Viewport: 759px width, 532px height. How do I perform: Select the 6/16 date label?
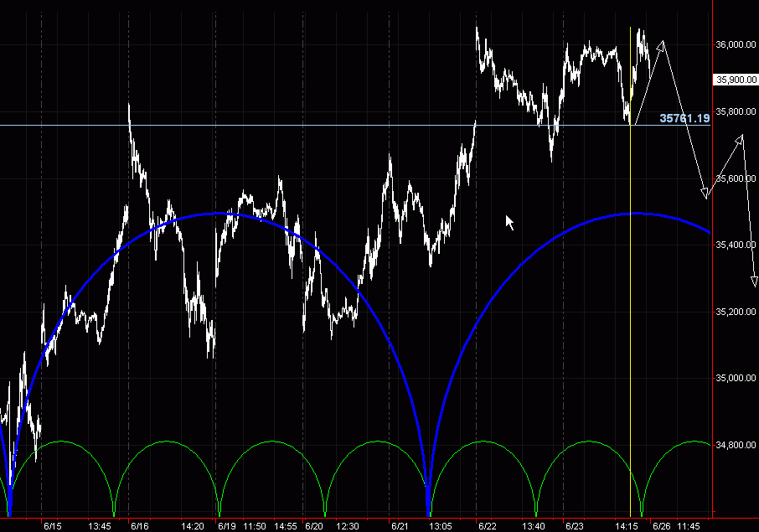[x=139, y=526]
